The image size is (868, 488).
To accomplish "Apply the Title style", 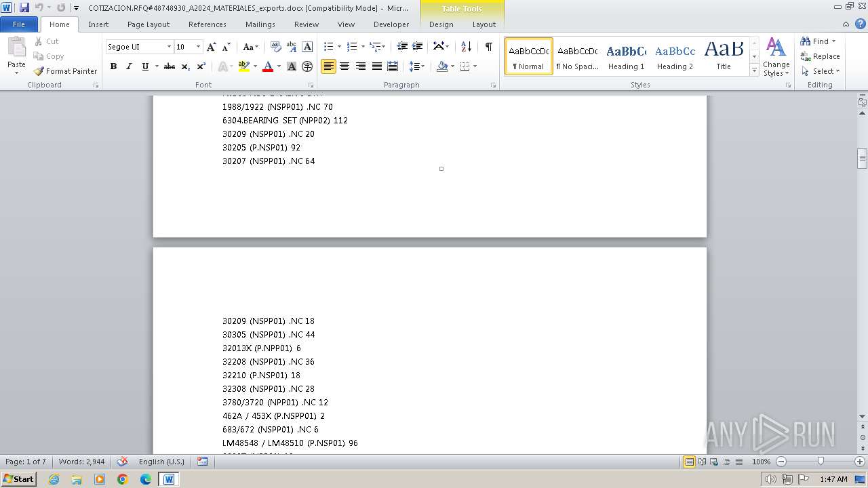I will [724, 56].
